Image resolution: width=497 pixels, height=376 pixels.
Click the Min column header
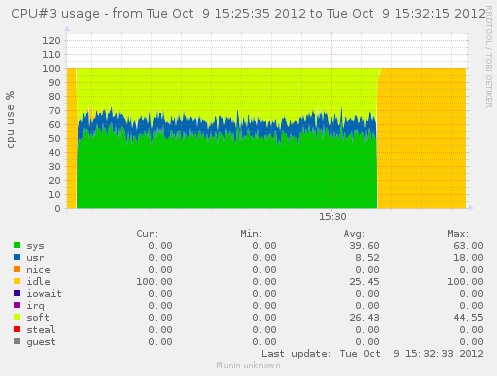pyautogui.click(x=251, y=234)
